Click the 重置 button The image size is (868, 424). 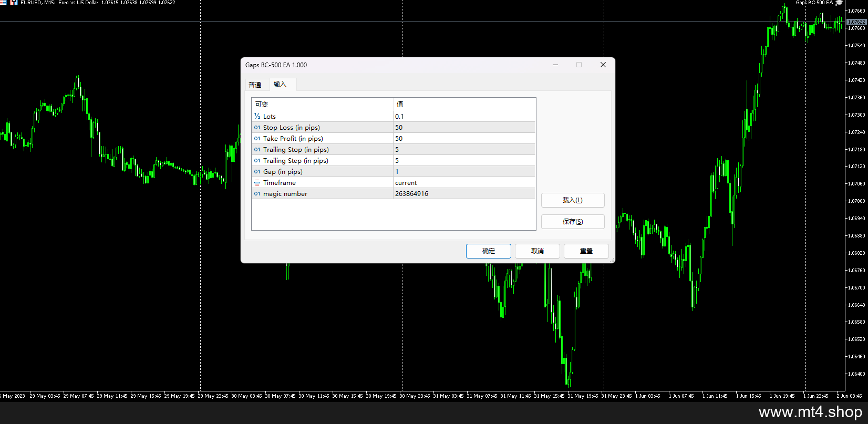click(586, 251)
